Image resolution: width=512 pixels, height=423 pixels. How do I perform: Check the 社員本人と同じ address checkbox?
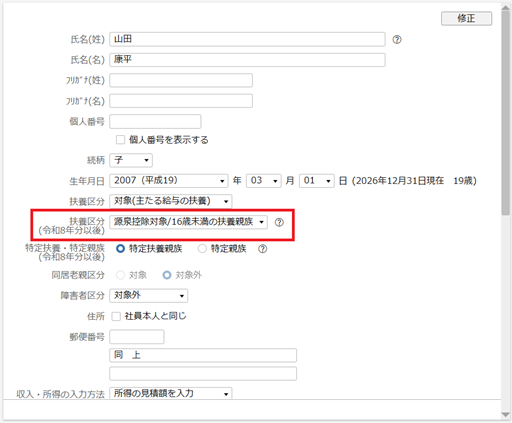tap(116, 316)
